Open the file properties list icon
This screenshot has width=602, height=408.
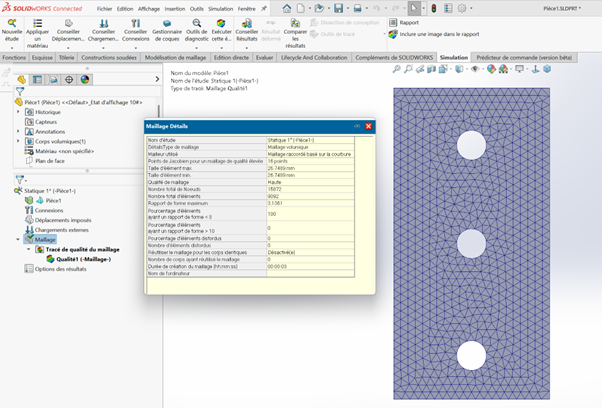448,8
